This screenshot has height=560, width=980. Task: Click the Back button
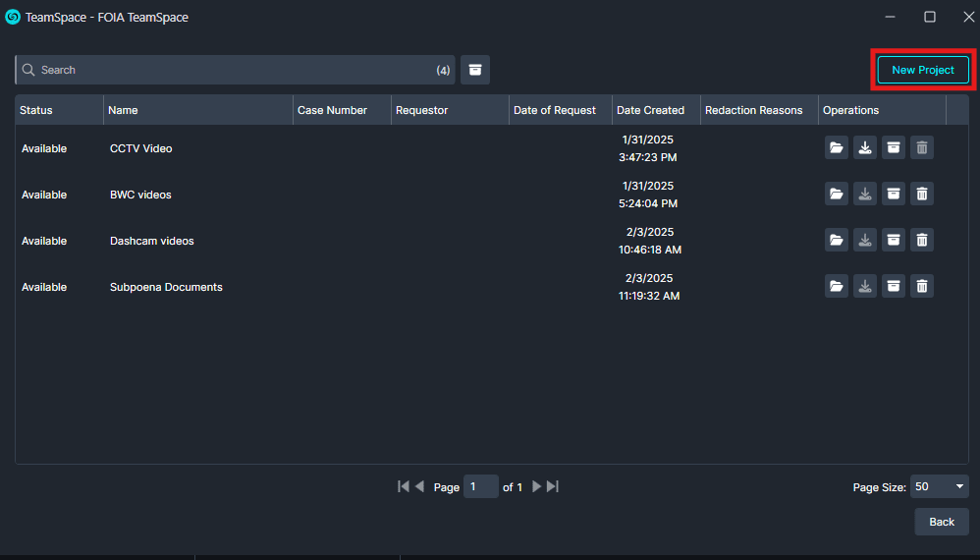click(x=942, y=522)
